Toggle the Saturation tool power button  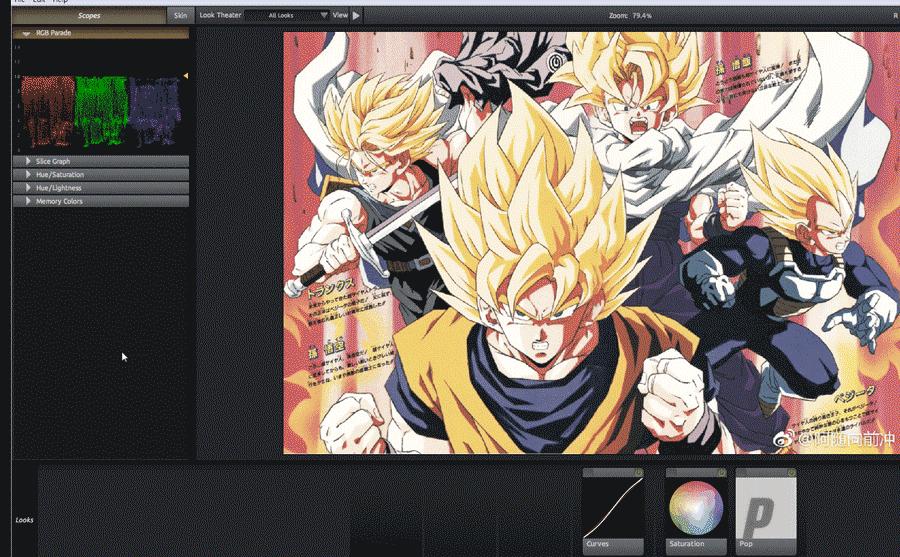point(721,472)
